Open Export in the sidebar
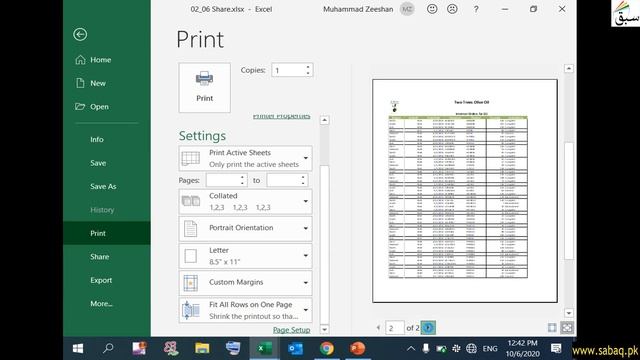The image size is (640, 360). [x=101, y=280]
